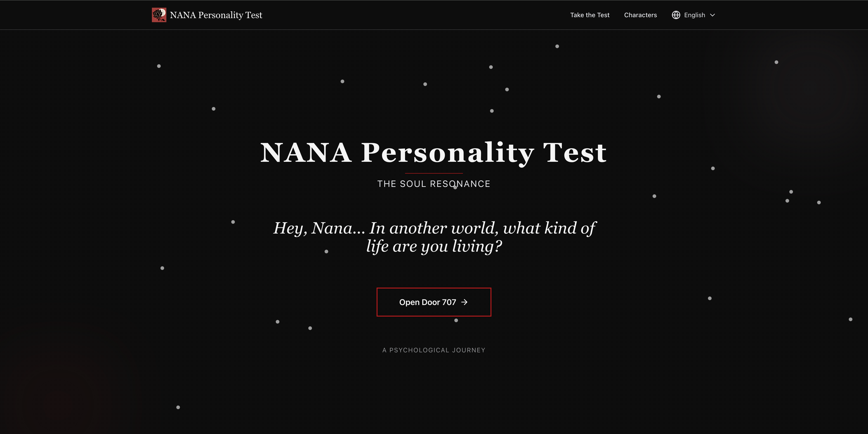Viewport: 868px width, 434px height.
Task: Click the world globe symbol in navigation
Action: tap(676, 15)
